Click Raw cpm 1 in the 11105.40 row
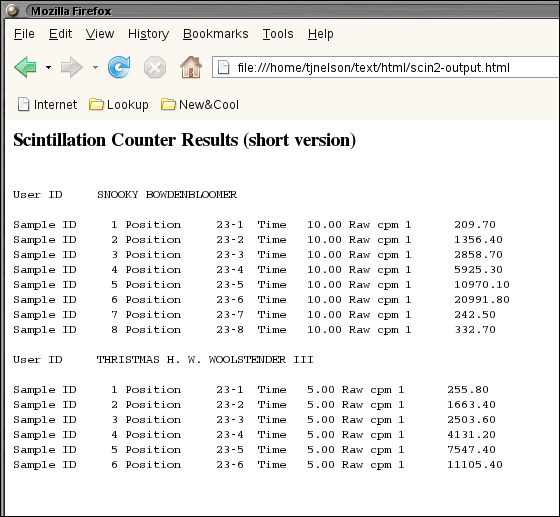Screen dimensions: 560x517 pos(373,465)
